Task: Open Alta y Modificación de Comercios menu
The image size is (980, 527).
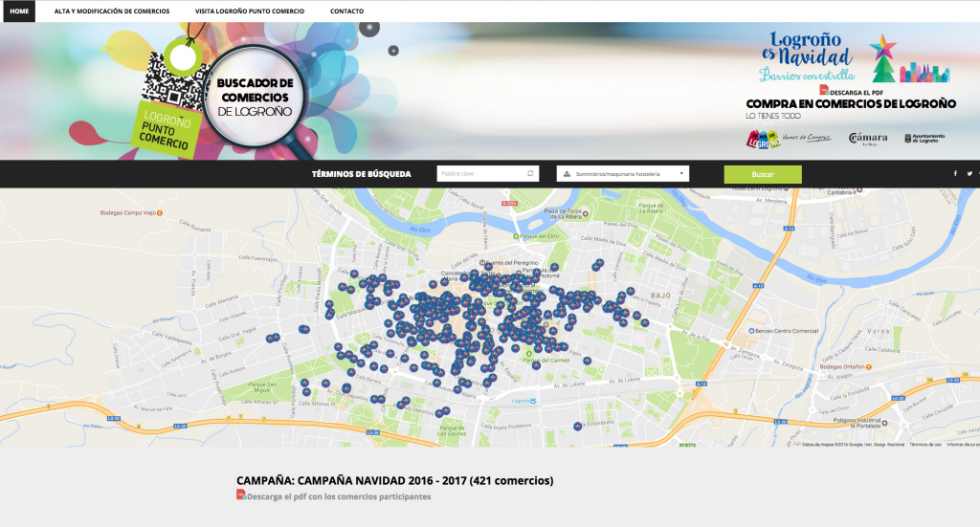Action: (111, 11)
